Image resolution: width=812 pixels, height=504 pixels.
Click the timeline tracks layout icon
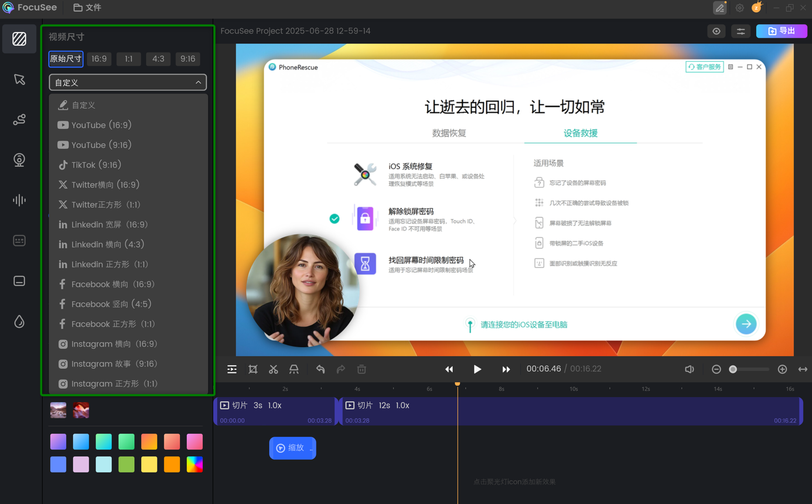tap(232, 369)
